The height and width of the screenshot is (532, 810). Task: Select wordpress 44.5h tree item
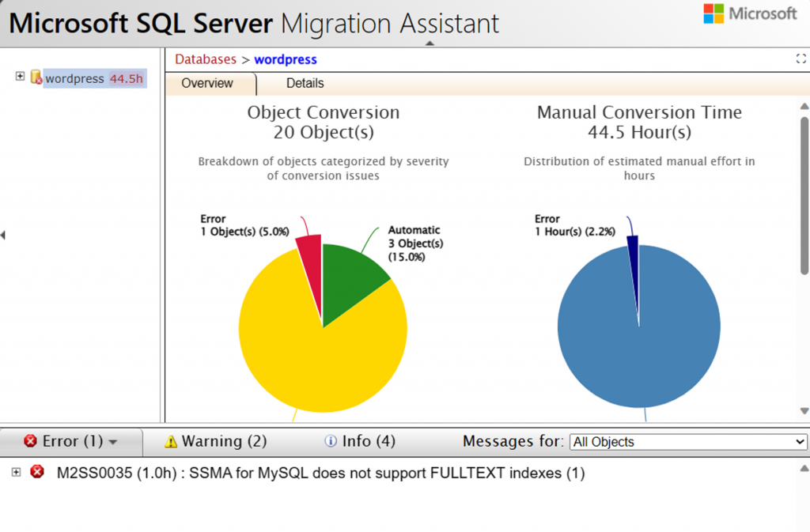click(95, 78)
